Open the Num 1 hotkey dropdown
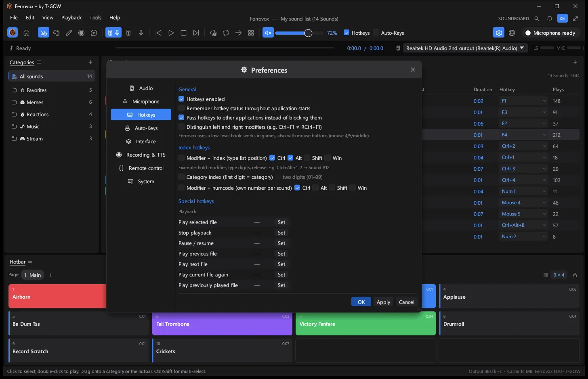This screenshot has height=379, width=588. [523, 191]
